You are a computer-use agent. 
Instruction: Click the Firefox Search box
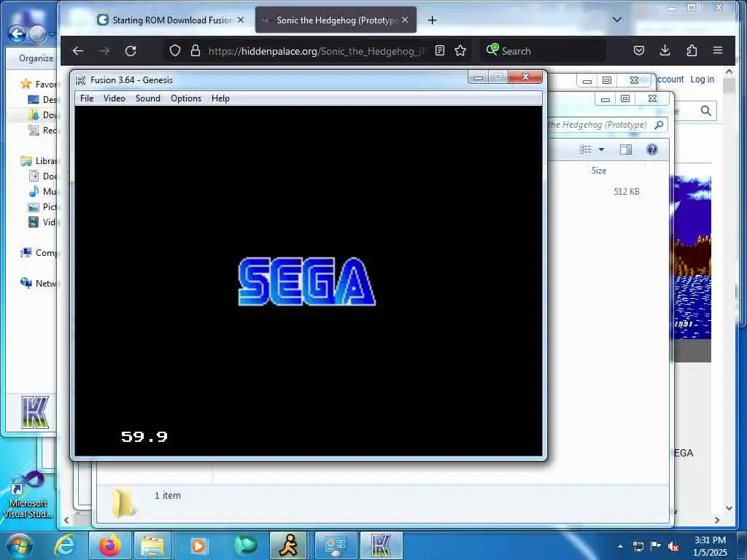pos(543,51)
